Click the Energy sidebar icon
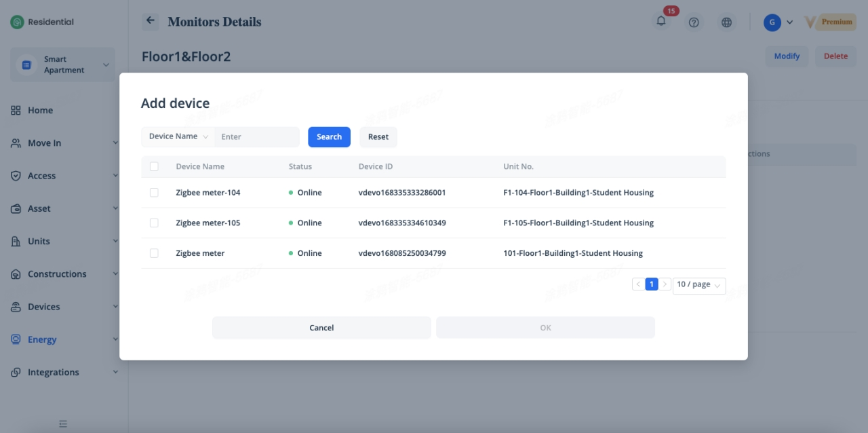868x433 pixels. [16, 339]
